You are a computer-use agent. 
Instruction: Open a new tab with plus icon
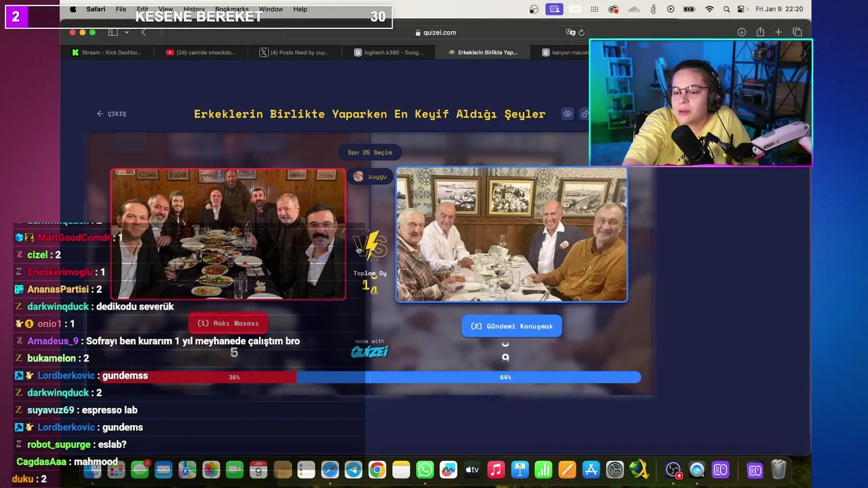point(778,32)
